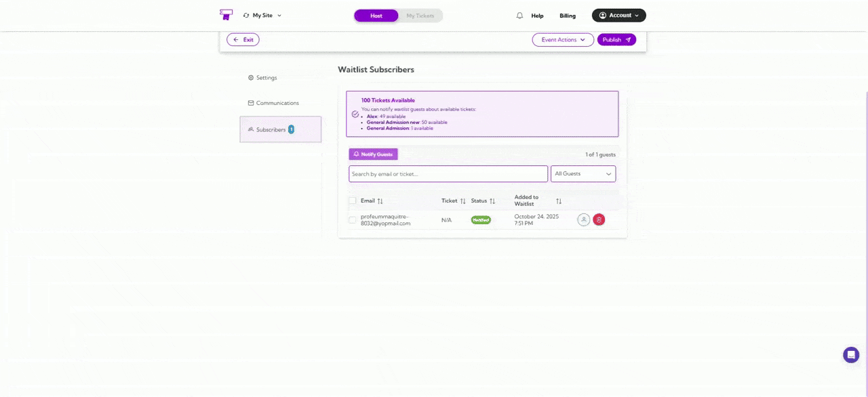
Task: Expand the Event Actions dropdown
Action: (562, 39)
